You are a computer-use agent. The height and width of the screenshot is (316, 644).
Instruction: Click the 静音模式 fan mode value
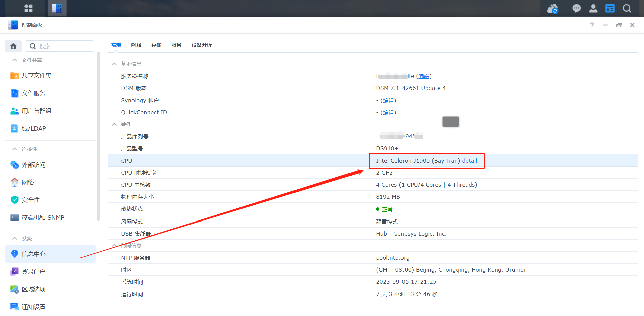click(387, 222)
